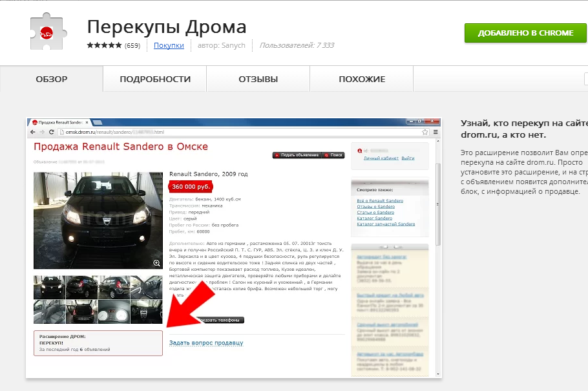This screenshot has width=588, height=391.
Task: Click the Выйти link
Action: pyautogui.click(x=408, y=158)
